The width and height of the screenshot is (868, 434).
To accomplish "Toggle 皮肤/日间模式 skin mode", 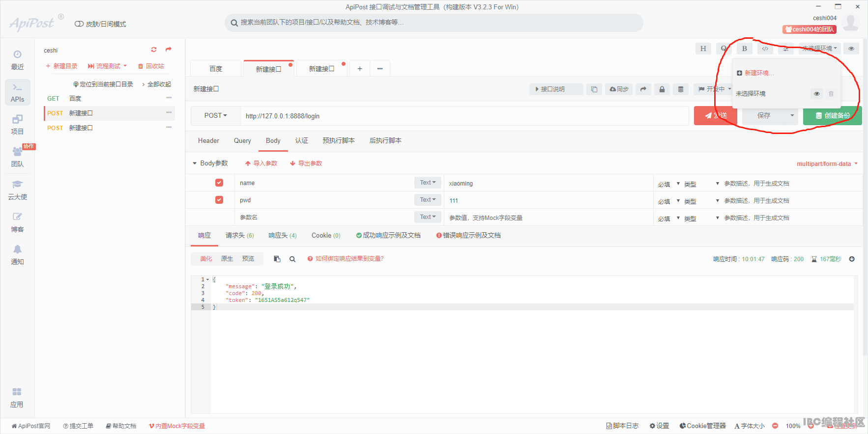I will [100, 24].
